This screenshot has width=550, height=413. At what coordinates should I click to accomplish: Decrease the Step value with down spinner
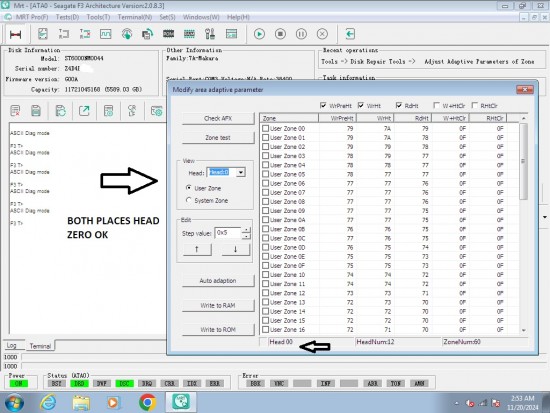(x=246, y=236)
